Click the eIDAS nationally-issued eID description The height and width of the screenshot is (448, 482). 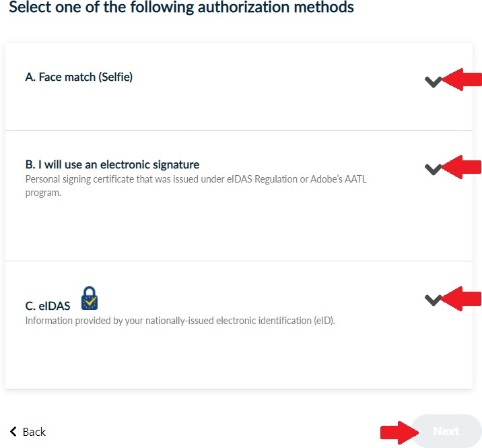click(180, 321)
